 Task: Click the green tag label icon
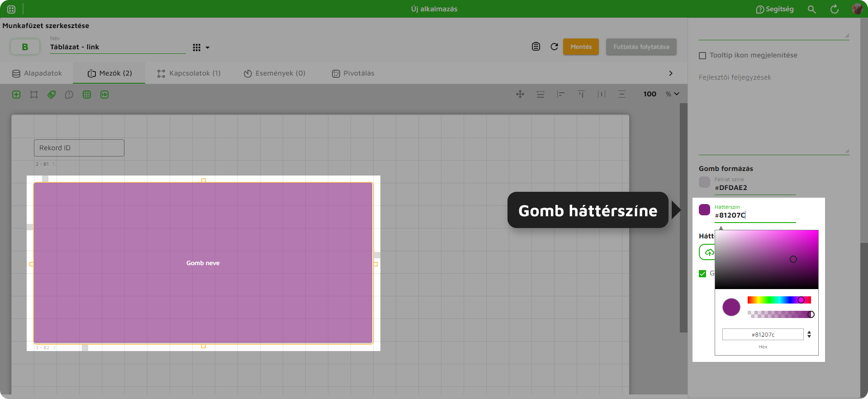pyautogui.click(x=52, y=95)
